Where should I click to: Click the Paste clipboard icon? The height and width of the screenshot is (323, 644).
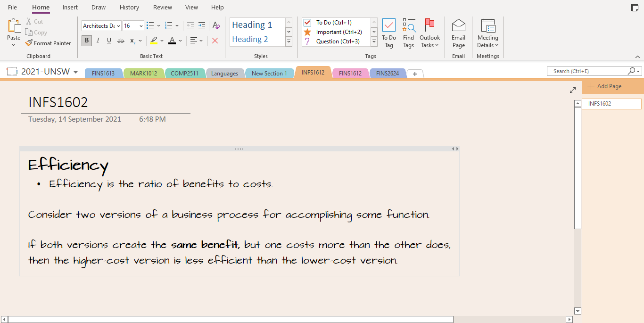coord(14,26)
